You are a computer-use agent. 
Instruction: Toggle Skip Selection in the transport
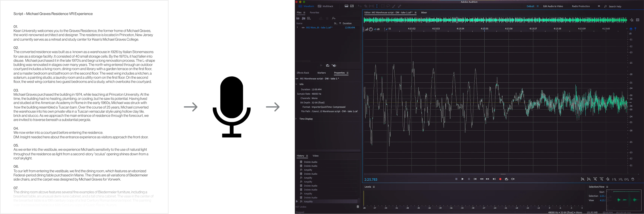click(x=513, y=179)
